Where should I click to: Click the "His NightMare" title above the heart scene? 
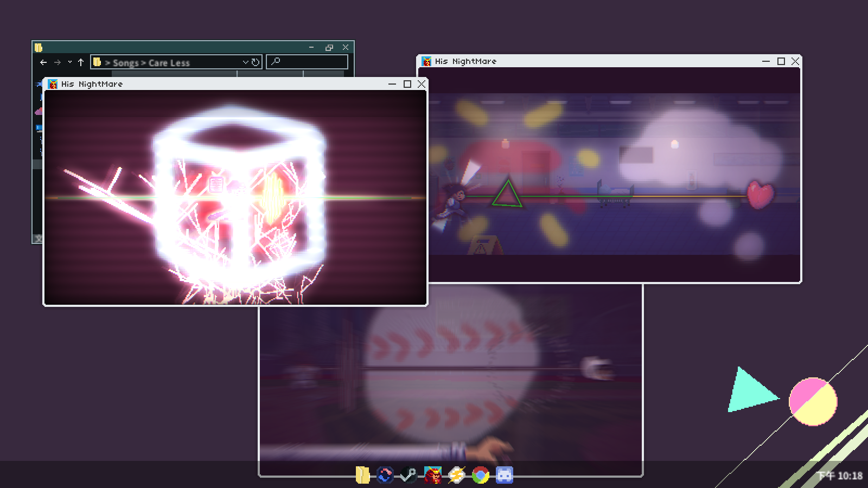(x=466, y=61)
